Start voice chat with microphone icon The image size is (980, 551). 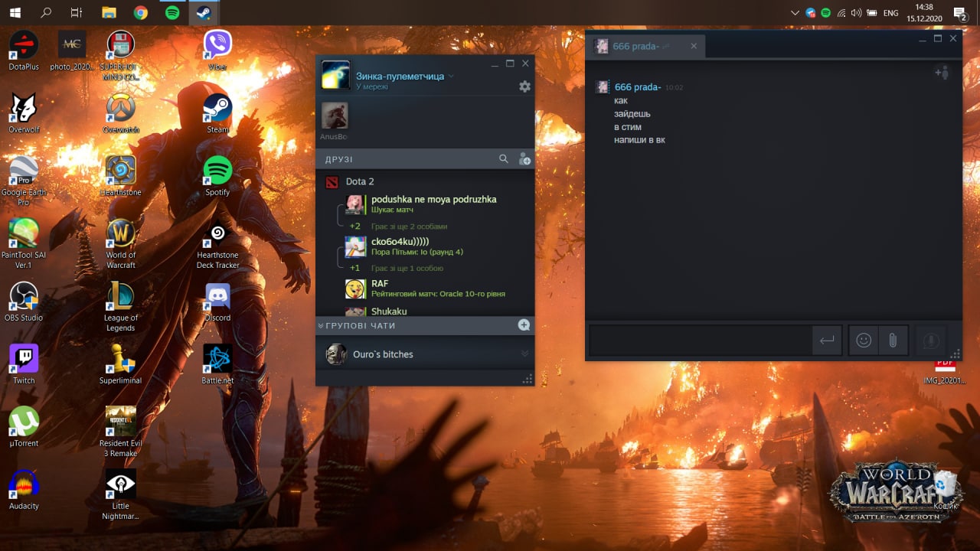(x=931, y=341)
